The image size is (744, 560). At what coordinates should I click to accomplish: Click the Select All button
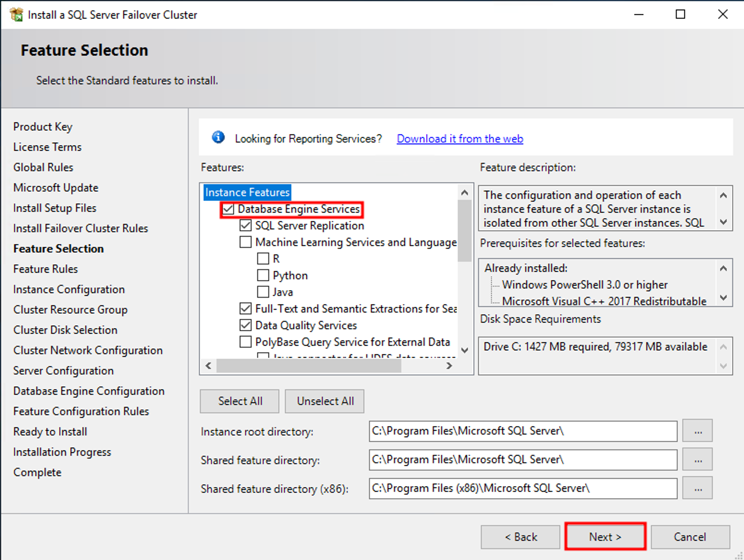click(x=239, y=401)
